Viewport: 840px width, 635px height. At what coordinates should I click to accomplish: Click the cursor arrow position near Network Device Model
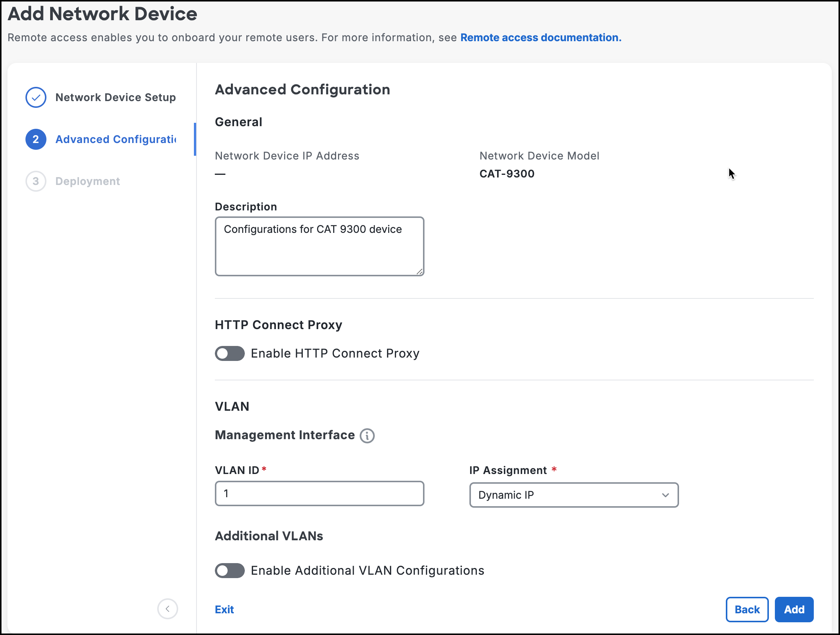731,173
